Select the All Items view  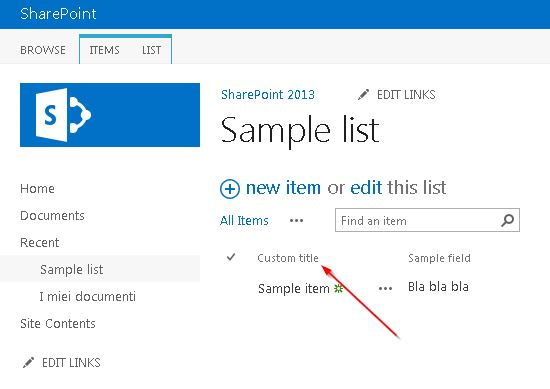click(x=244, y=221)
